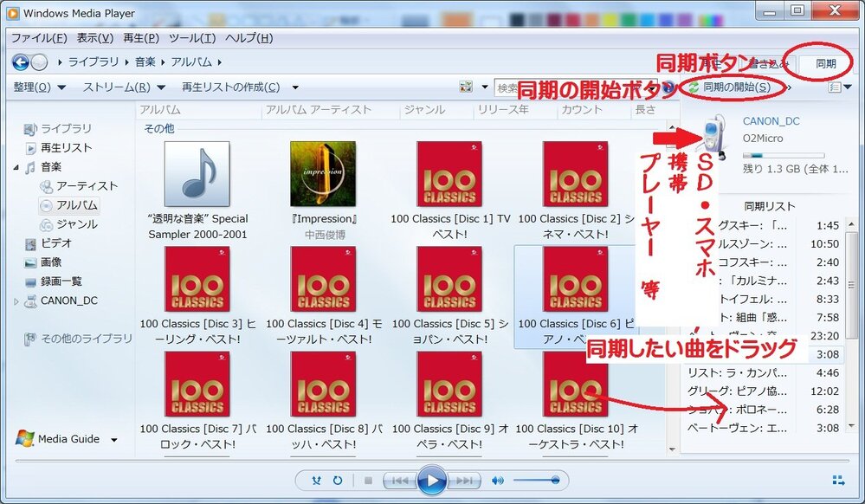Image resolution: width=865 pixels, height=504 pixels.
Task: Skip to the next track
Action: click(x=464, y=481)
